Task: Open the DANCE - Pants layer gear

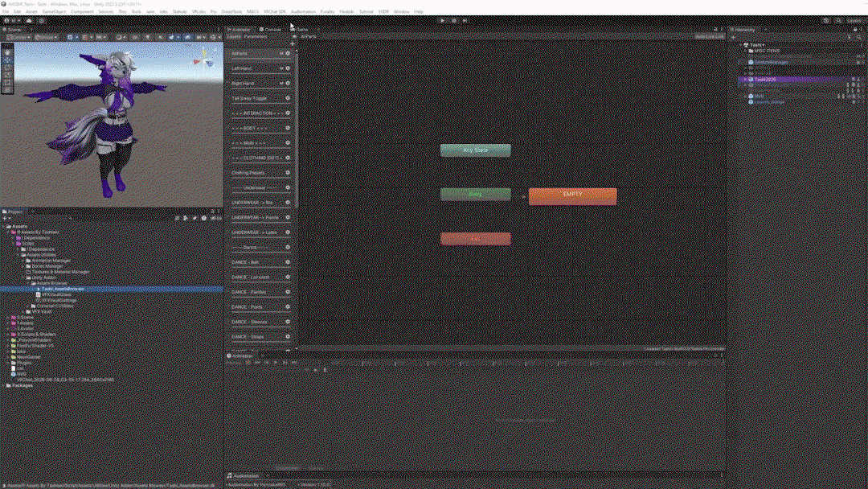Action: 287,306
